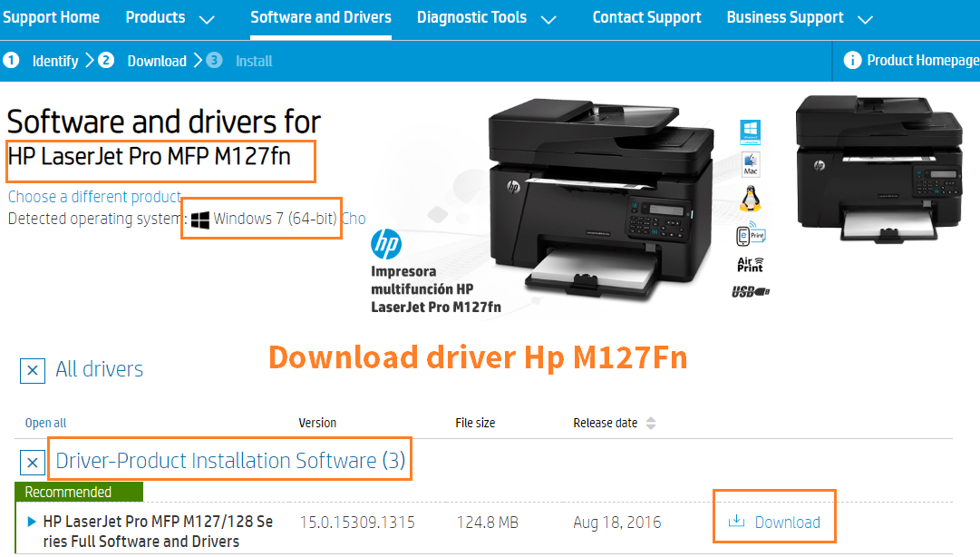Go back to the Identify step
The image size is (980, 557).
[55, 62]
